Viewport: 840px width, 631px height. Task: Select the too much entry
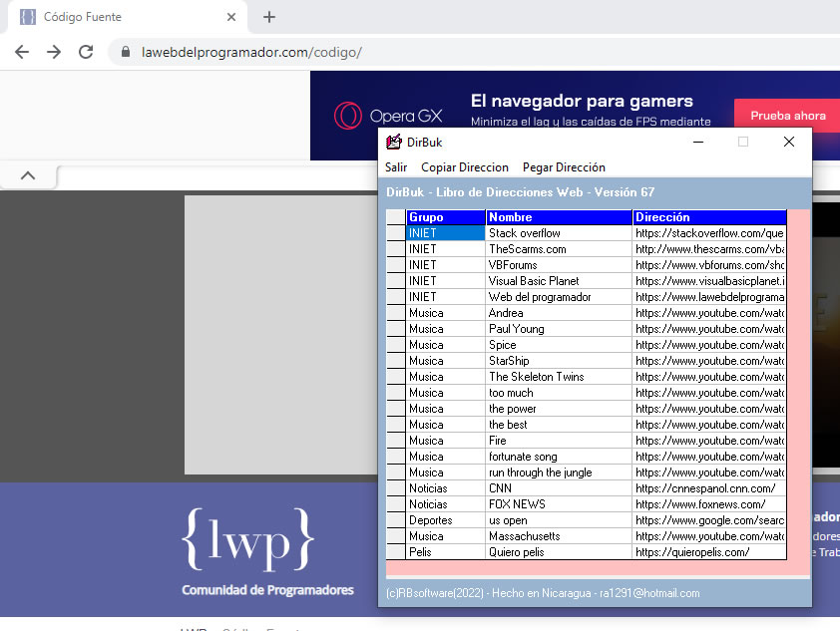(x=560, y=393)
